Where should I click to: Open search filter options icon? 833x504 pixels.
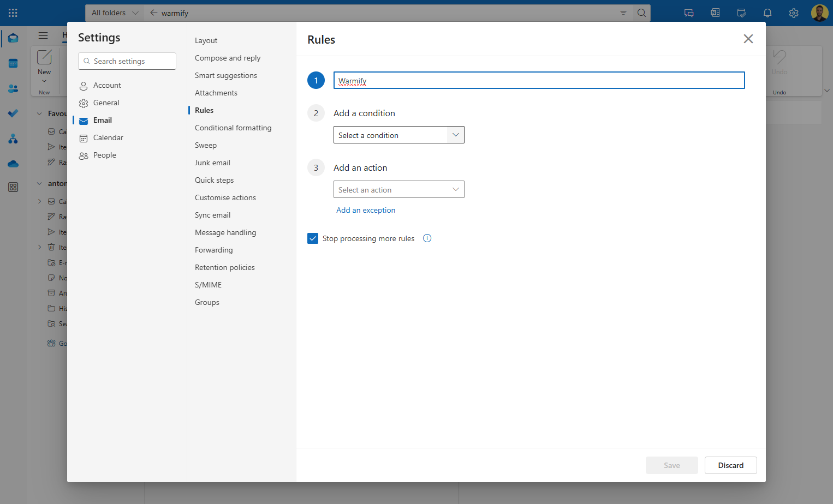click(x=623, y=13)
